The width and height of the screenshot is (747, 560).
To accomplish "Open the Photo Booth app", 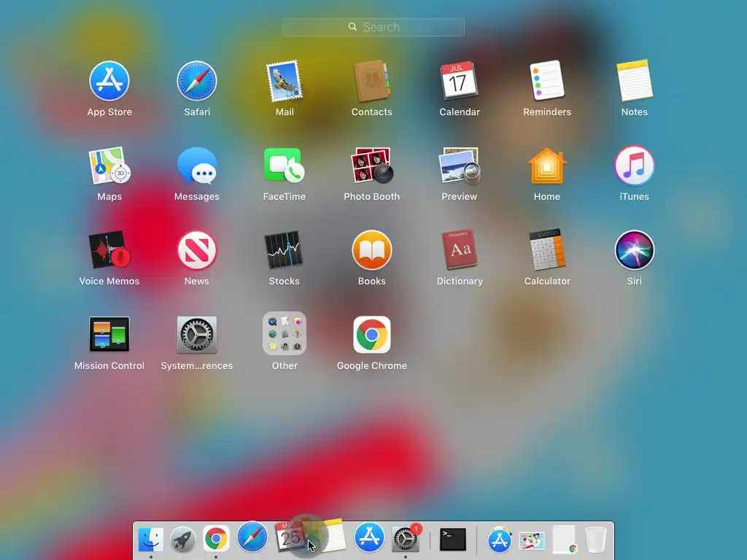I will tap(371, 166).
